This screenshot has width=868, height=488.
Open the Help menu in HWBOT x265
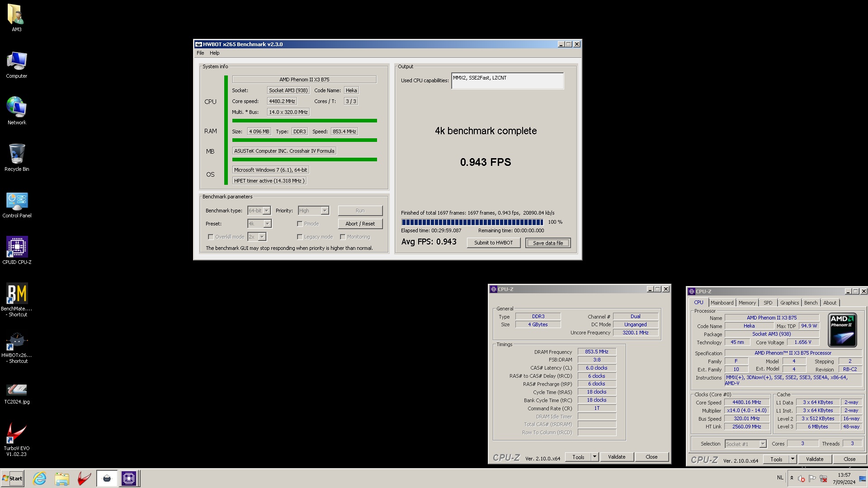[215, 53]
